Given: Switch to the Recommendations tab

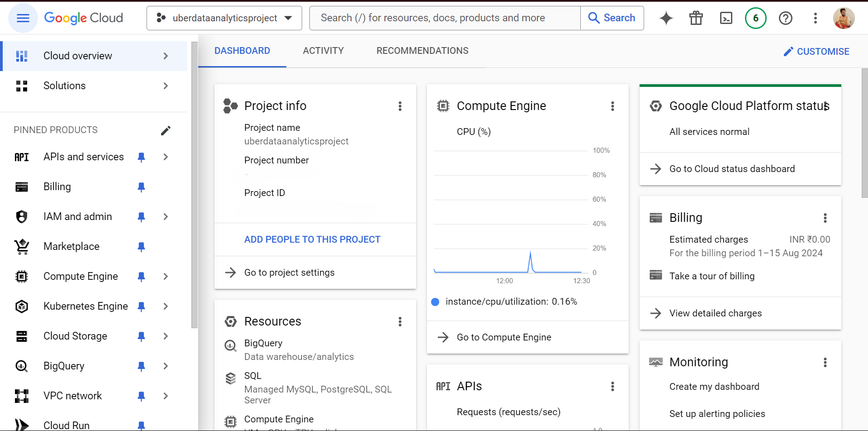Looking at the screenshot, I should pyautogui.click(x=422, y=51).
